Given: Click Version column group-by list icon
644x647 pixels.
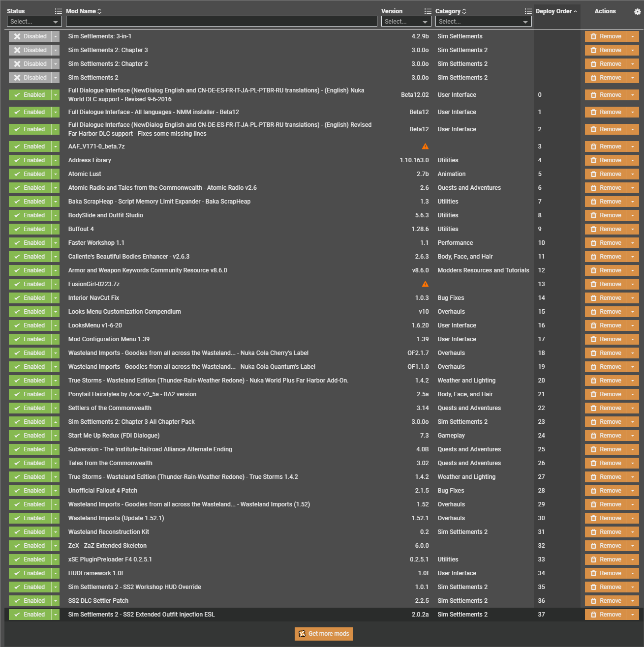Looking at the screenshot, I should click(x=428, y=11).
